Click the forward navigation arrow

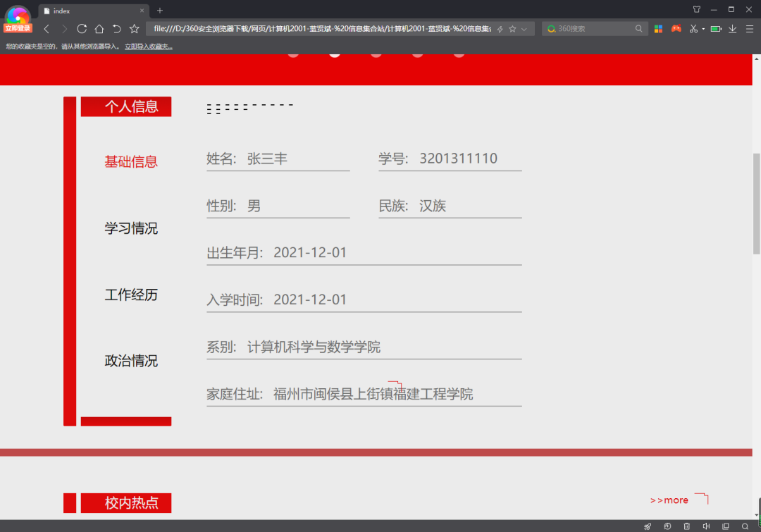64,29
